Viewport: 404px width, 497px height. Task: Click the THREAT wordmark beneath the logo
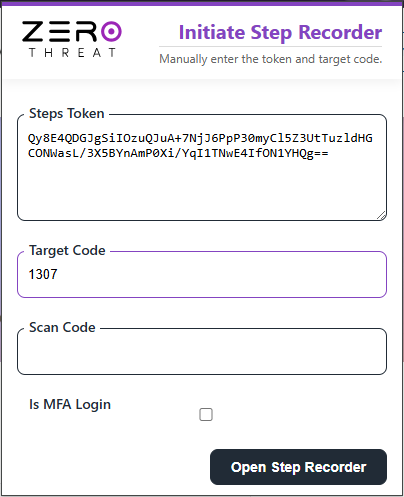[x=72, y=53]
